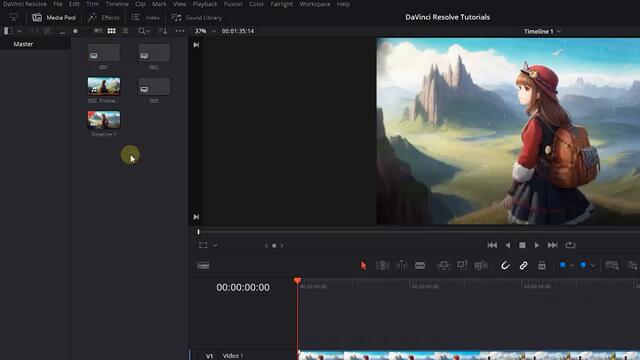640x360 pixels.
Task: Click the Overwrite clip icon
Action: click(x=462, y=266)
